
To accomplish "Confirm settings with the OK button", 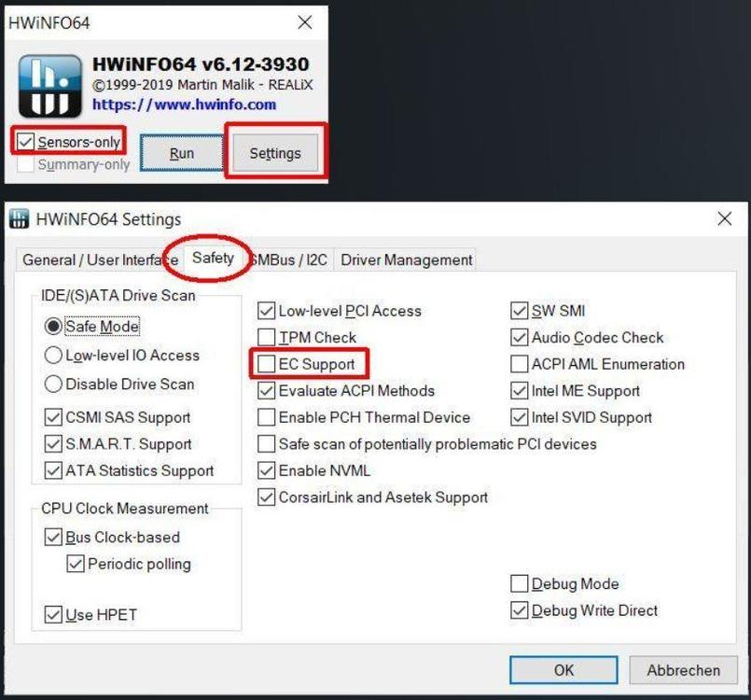I will 563,670.
